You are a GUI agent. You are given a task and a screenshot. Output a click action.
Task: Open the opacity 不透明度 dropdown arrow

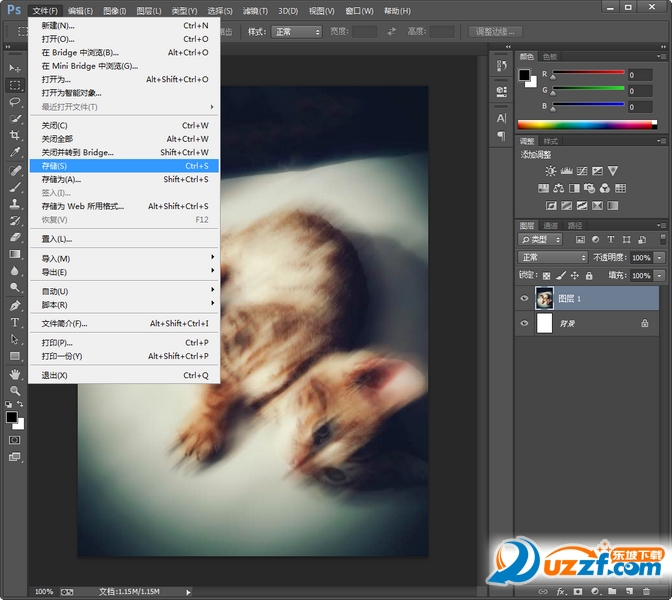(658, 258)
